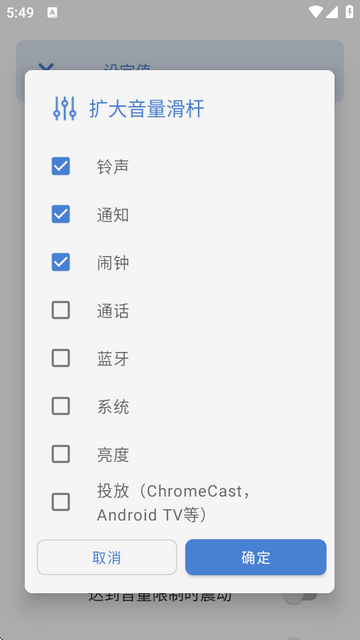The image size is (360, 640).
Task: Tap the X close icon behind dialog
Action: [x=46, y=67]
